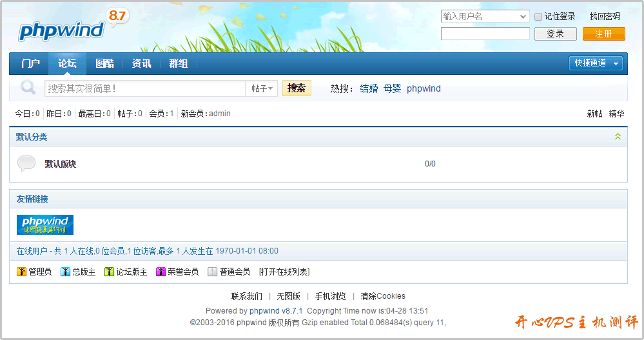Open the 找回密码 link

coord(605,17)
